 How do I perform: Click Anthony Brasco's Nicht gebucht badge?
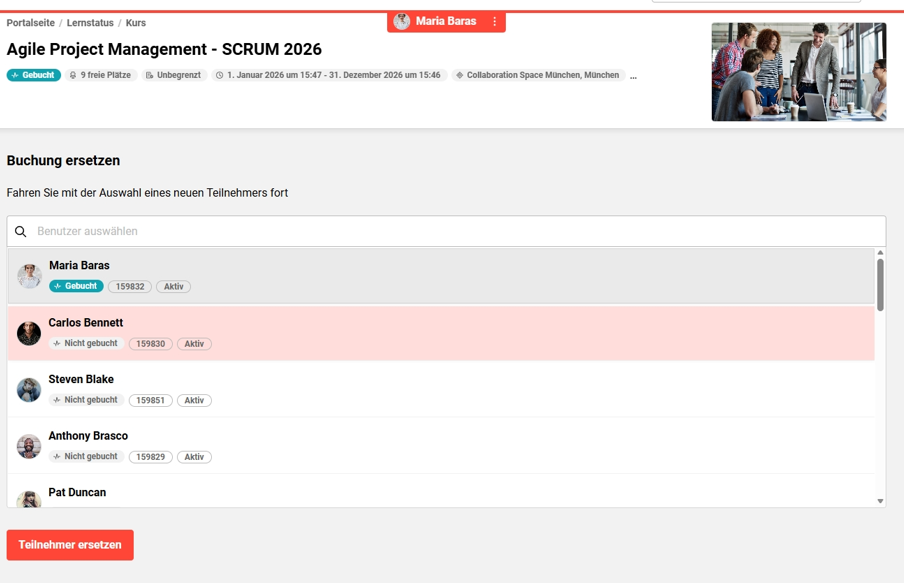pos(86,456)
